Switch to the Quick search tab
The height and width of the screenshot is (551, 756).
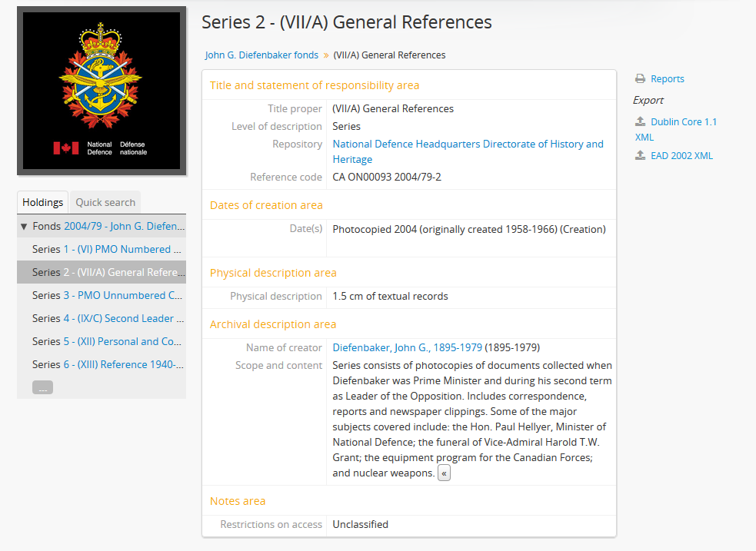coord(105,201)
